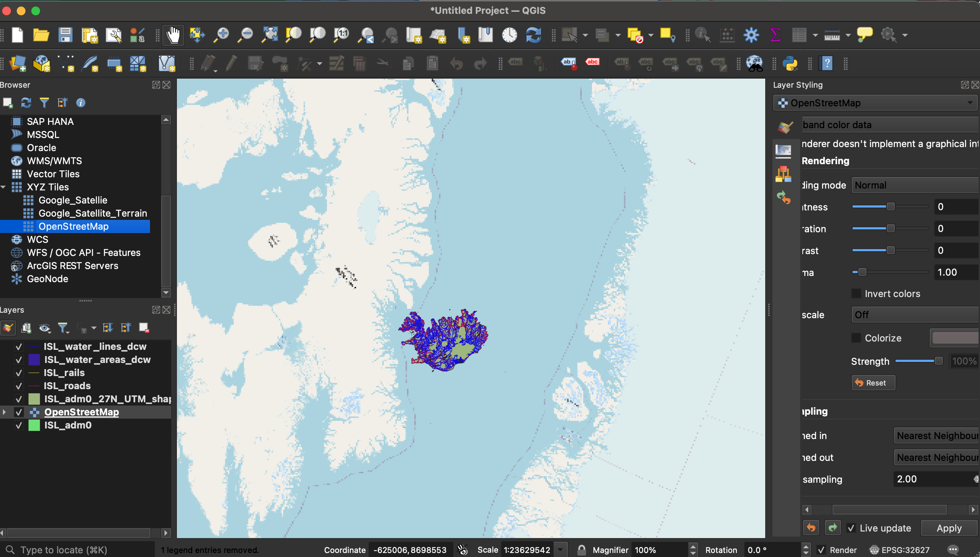Click the New Shapefile Layer feather icon
Screen dimensions: 980x557
pyautogui.click(x=90, y=63)
